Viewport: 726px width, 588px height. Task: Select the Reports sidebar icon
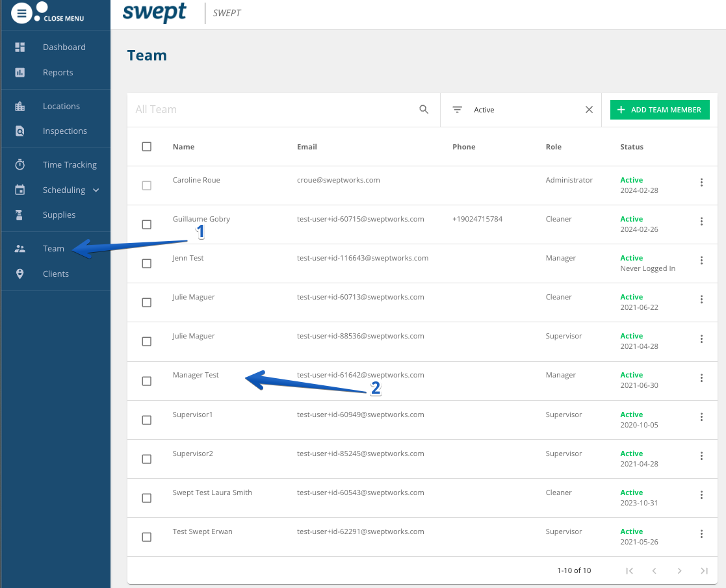(x=19, y=72)
